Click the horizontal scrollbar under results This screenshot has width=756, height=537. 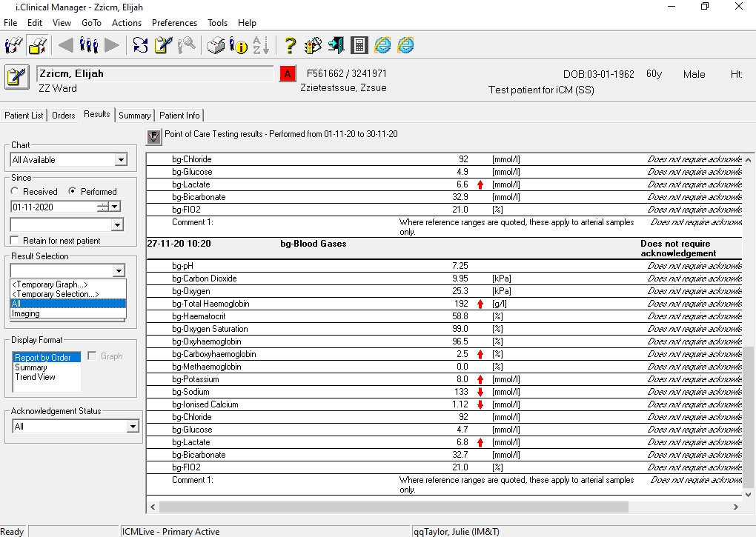pos(394,507)
